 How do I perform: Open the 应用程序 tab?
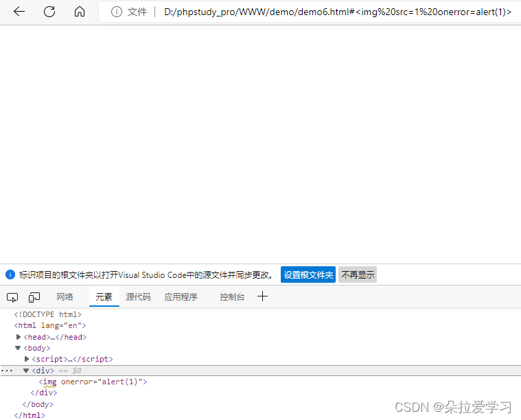click(x=181, y=297)
